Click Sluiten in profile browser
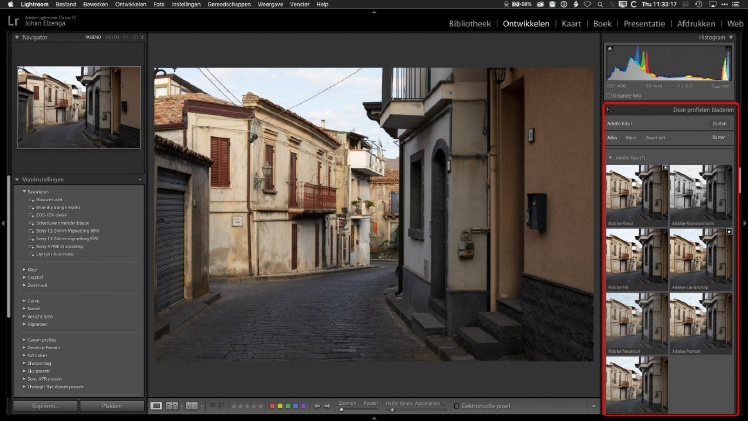This screenshot has height=421, width=748. pyautogui.click(x=719, y=123)
